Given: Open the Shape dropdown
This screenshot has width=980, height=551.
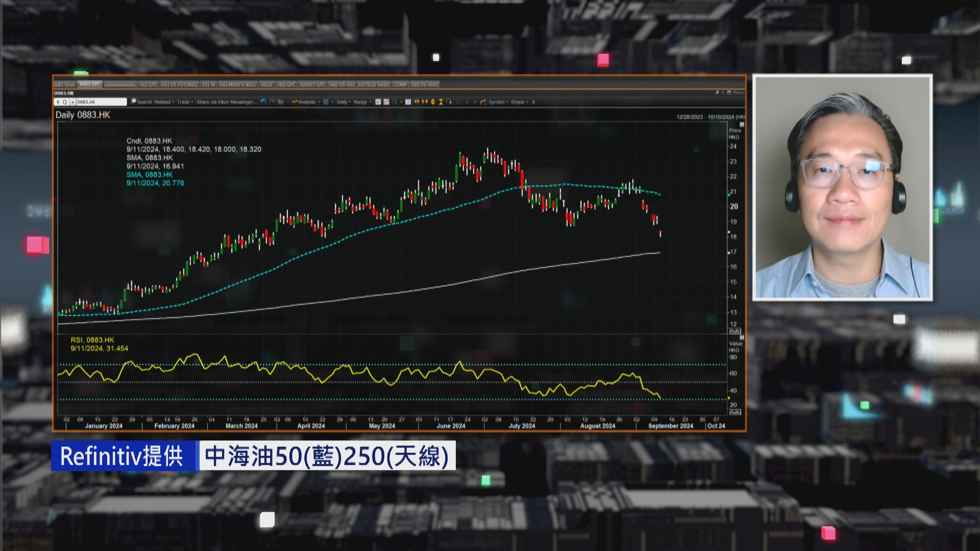Looking at the screenshot, I should 520,102.
